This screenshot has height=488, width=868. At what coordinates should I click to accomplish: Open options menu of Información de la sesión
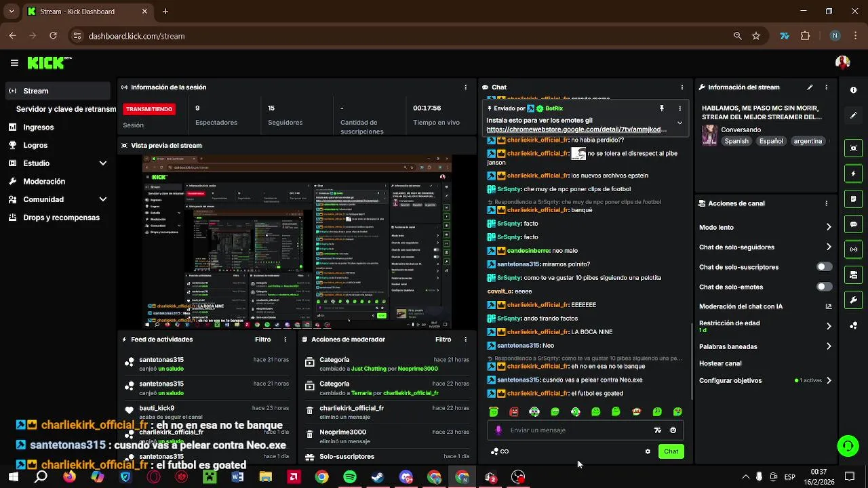coord(465,87)
